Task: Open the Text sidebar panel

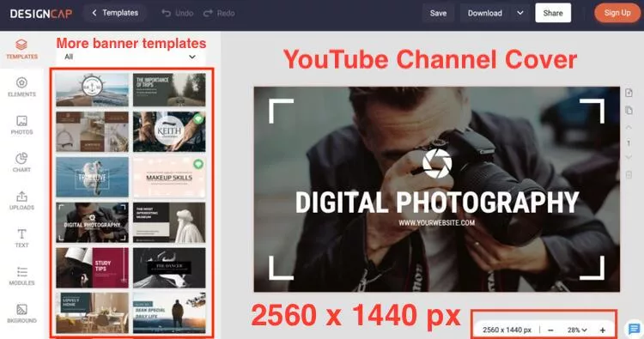Action: coord(21,238)
